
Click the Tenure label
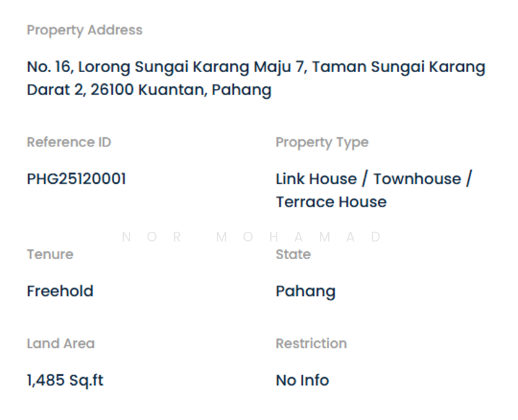click(x=50, y=254)
